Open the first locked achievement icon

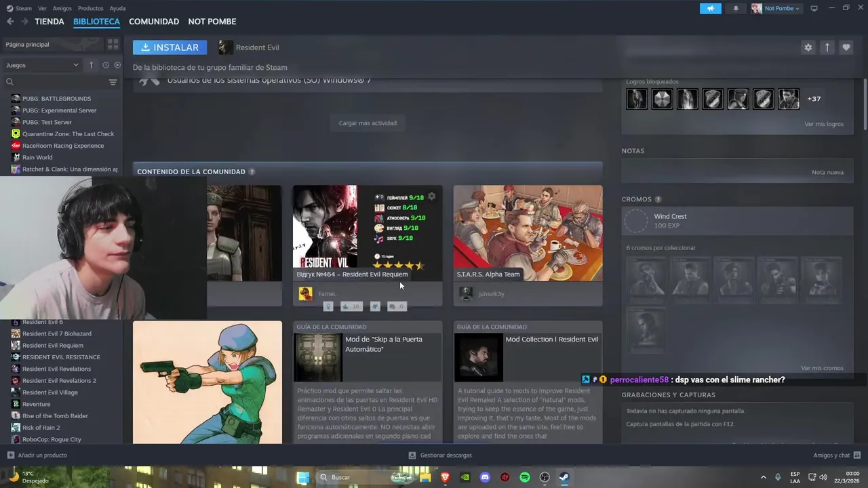[x=636, y=99]
